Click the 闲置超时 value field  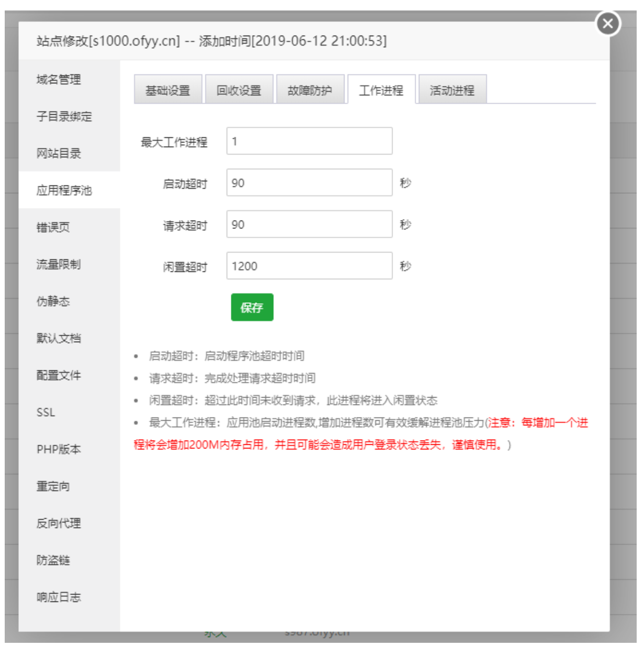[x=309, y=266]
